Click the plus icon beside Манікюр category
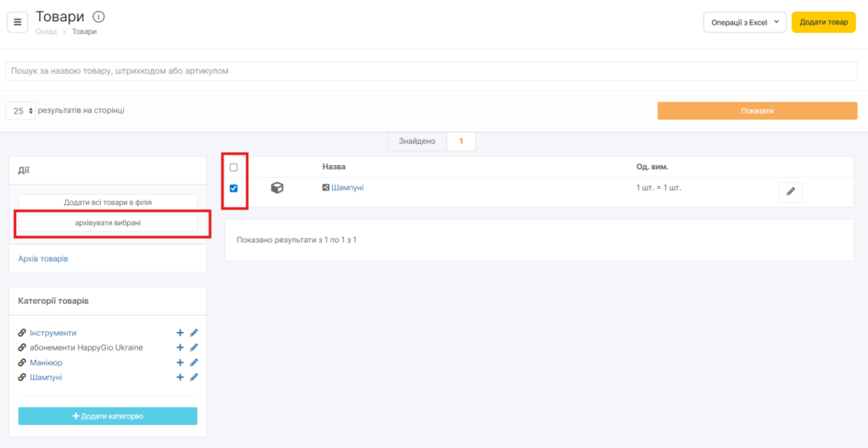 180,362
